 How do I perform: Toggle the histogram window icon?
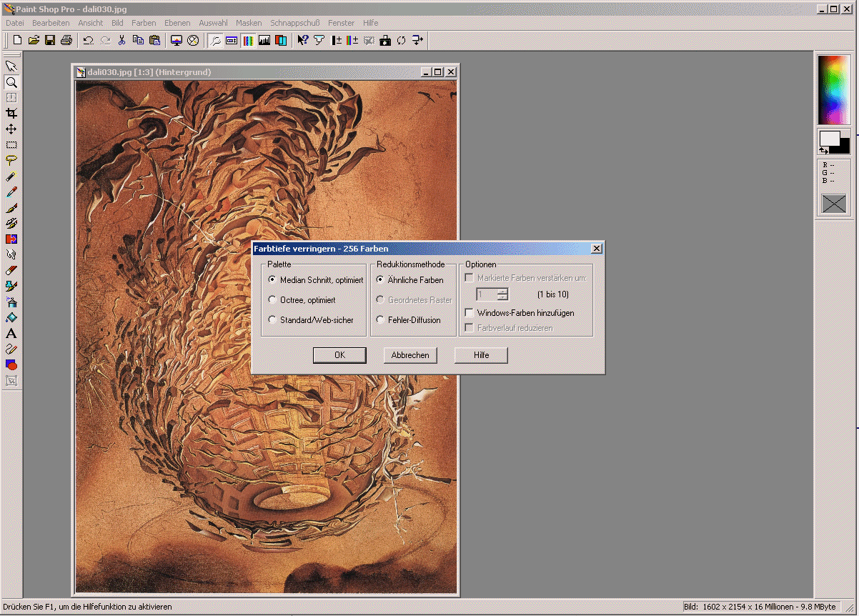(264, 40)
